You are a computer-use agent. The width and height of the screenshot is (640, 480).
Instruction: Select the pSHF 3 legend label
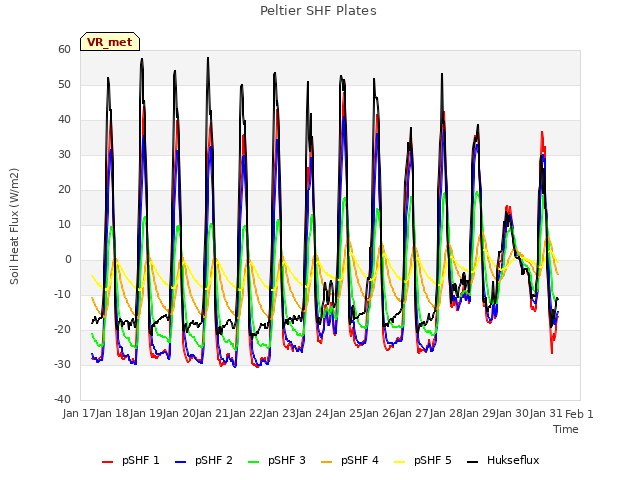pyautogui.click(x=287, y=460)
